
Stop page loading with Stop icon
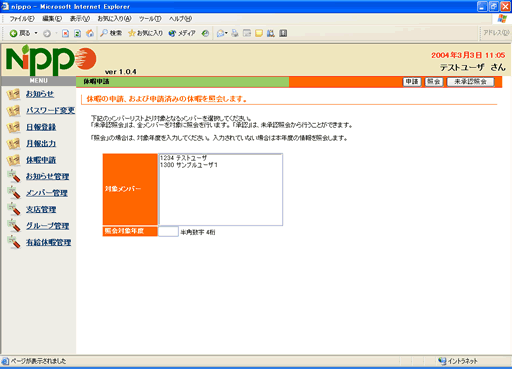66,33
